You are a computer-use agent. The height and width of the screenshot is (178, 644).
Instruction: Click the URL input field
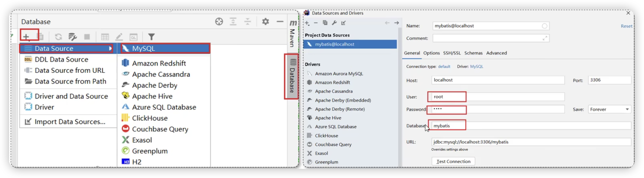(531, 142)
